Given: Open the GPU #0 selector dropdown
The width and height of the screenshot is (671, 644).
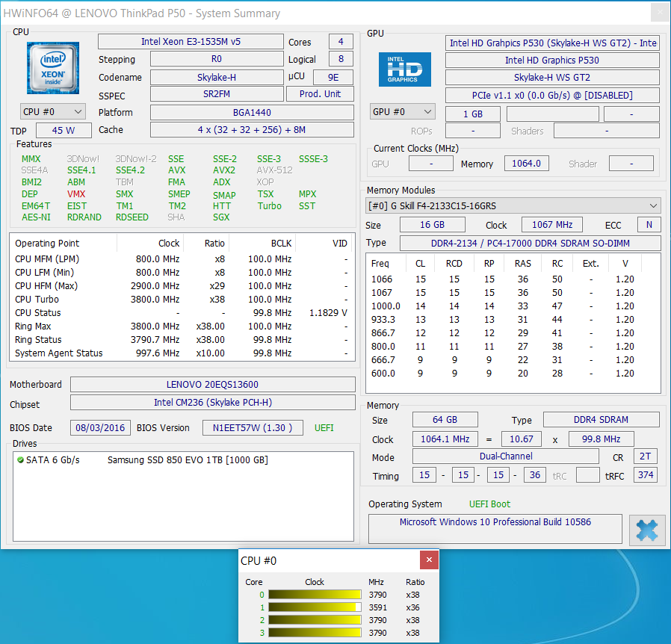Looking at the screenshot, I should tap(403, 111).
